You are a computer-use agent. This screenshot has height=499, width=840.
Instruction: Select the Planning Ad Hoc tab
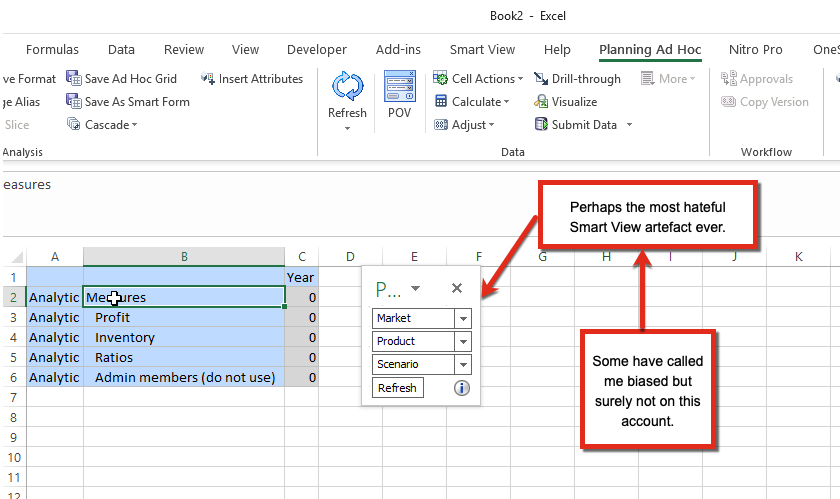[650, 50]
